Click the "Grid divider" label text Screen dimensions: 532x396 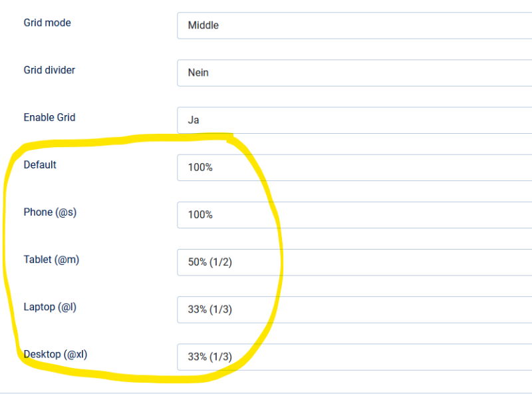coord(49,70)
